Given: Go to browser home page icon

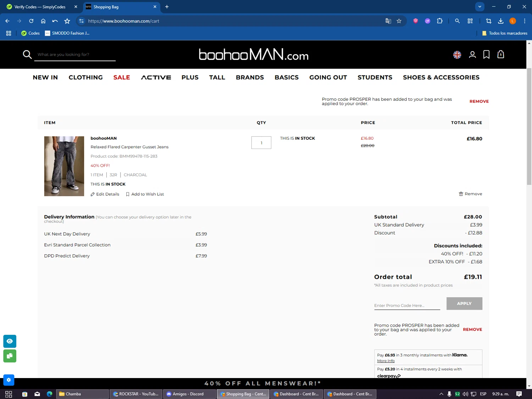Looking at the screenshot, I should pyautogui.click(x=43, y=21).
